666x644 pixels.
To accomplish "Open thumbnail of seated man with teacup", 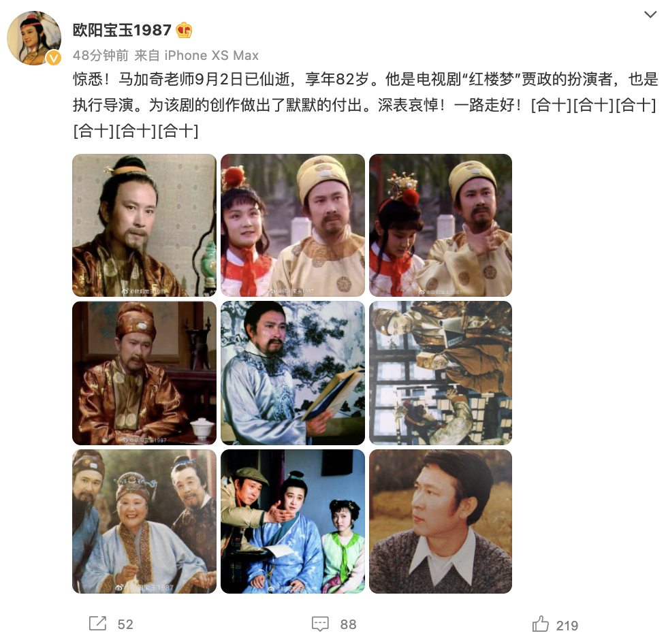I will point(144,373).
